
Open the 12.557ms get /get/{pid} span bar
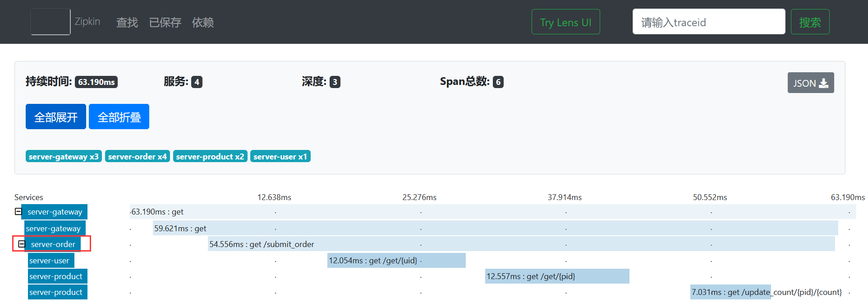(x=557, y=276)
